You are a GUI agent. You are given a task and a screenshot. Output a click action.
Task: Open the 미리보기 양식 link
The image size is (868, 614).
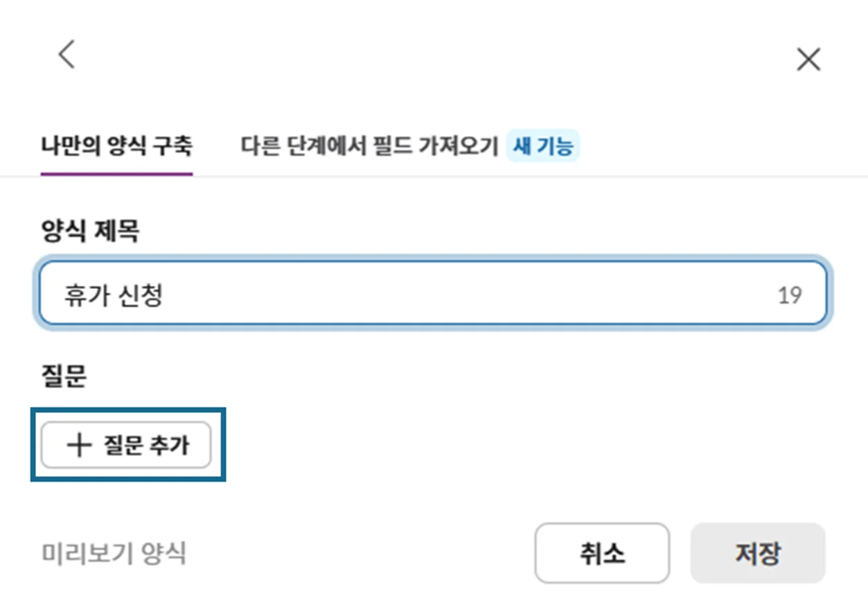tap(114, 554)
